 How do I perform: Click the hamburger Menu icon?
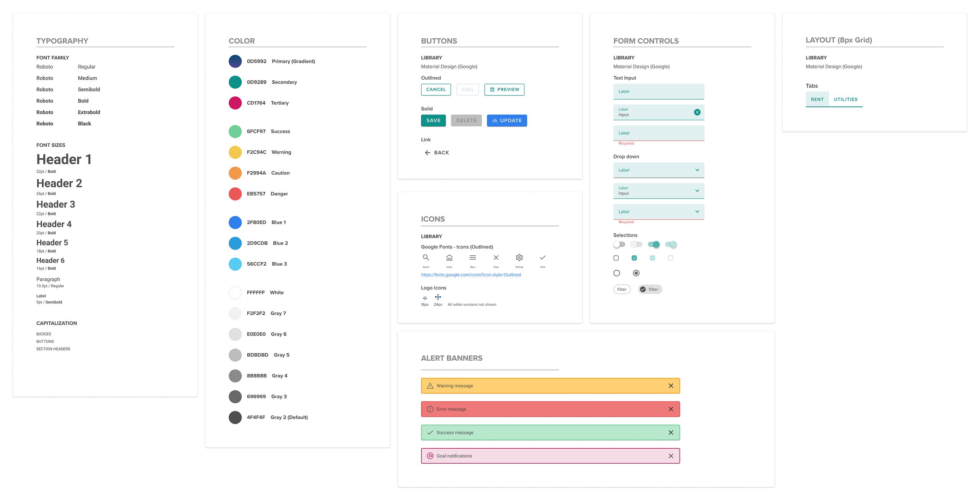pyautogui.click(x=473, y=258)
